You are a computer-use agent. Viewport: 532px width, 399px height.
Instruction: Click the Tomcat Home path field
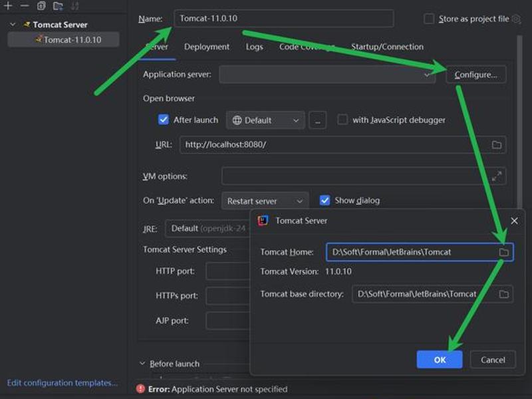tap(420, 252)
